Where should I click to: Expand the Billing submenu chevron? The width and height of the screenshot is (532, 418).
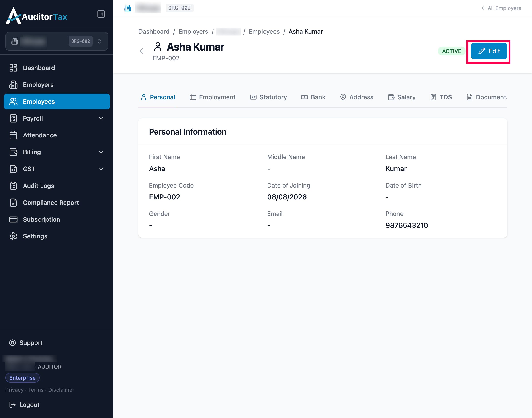(x=101, y=152)
